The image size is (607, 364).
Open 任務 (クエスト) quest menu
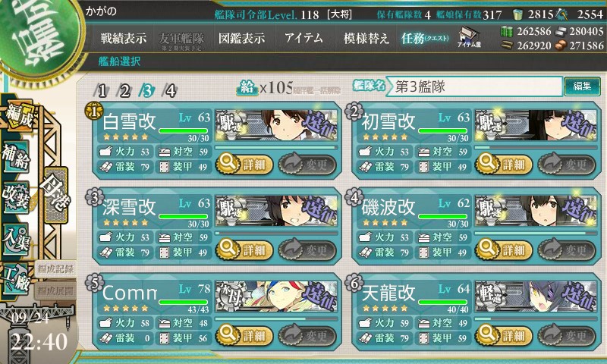425,38
